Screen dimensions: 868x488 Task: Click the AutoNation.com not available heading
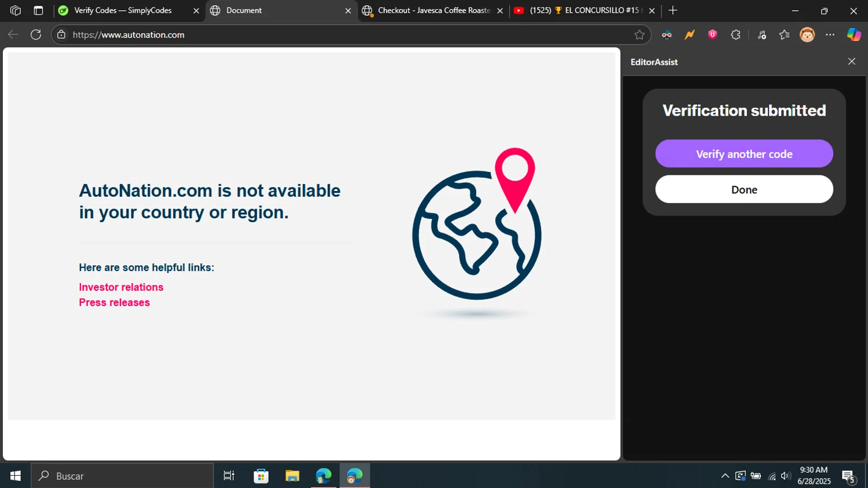point(210,201)
